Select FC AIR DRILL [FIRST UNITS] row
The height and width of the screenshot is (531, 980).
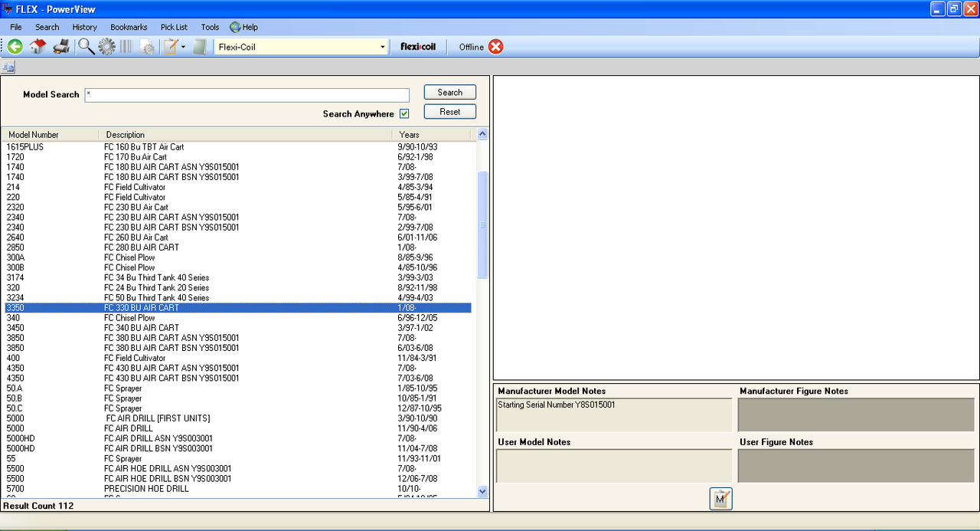(x=237, y=418)
